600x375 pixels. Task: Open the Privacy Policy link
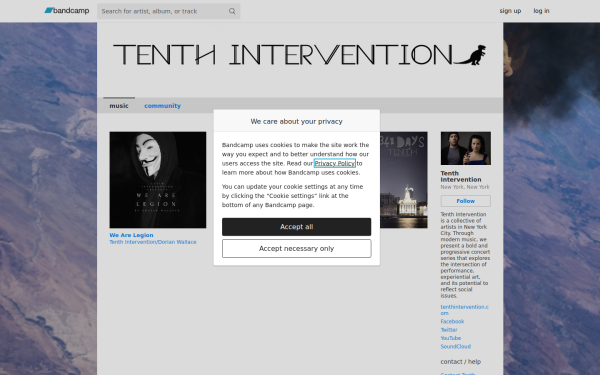pyautogui.click(x=335, y=163)
